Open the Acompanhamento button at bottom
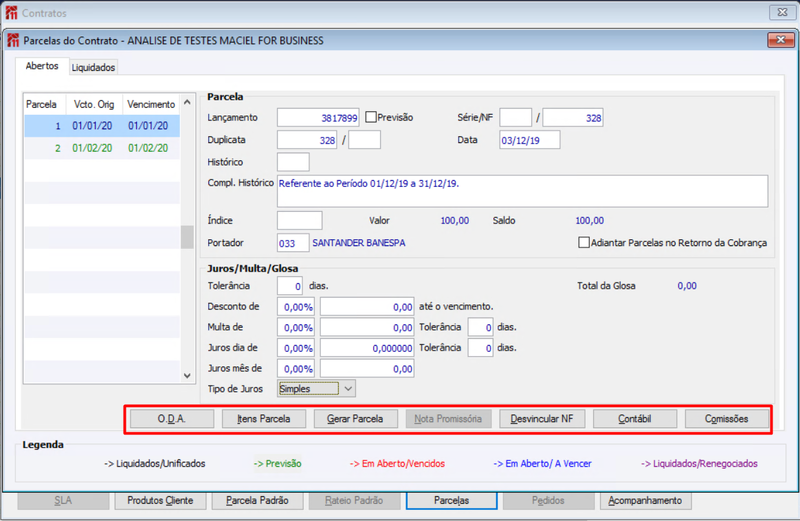 pos(645,501)
